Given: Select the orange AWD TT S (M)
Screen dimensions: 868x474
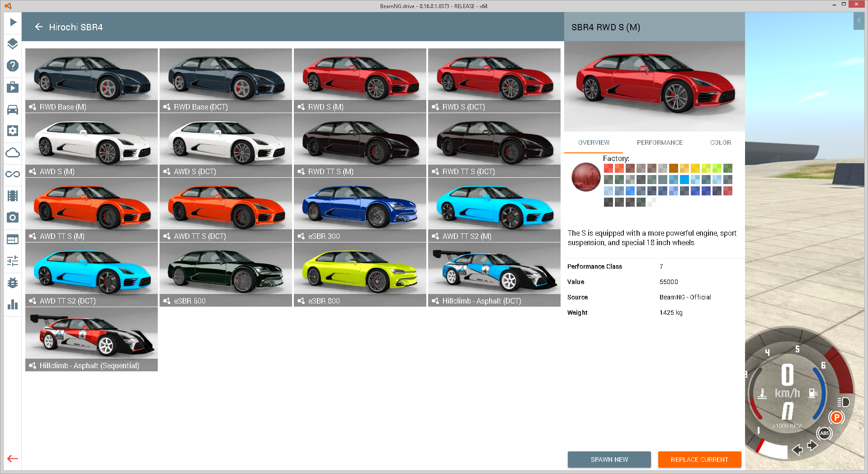Looking at the screenshot, I should (x=91, y=210).
